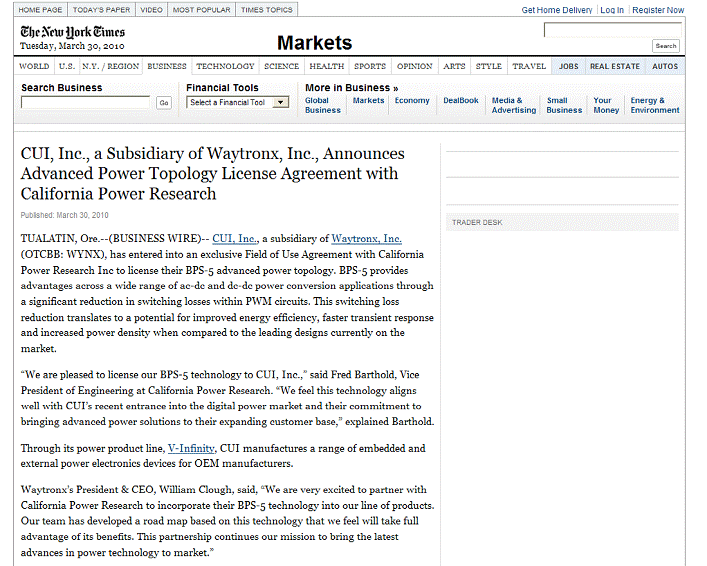707x566 pixels.
Task: Open the Energy & Environment link
Action: click(x=655, y=105)
